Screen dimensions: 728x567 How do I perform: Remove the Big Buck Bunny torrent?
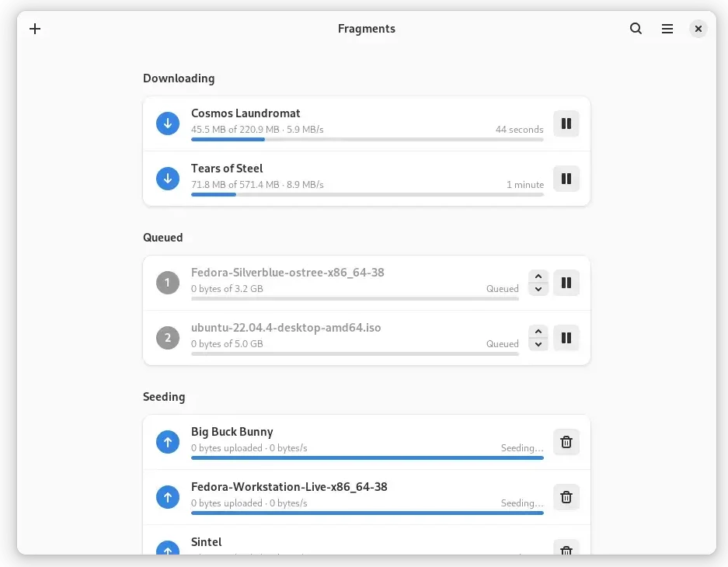point(566,442)
